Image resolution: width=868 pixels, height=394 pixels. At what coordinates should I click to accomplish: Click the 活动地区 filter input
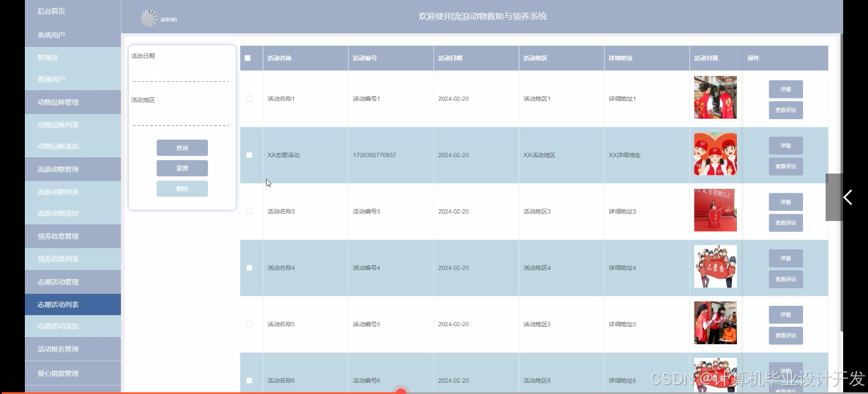click(x=181, y=116)
